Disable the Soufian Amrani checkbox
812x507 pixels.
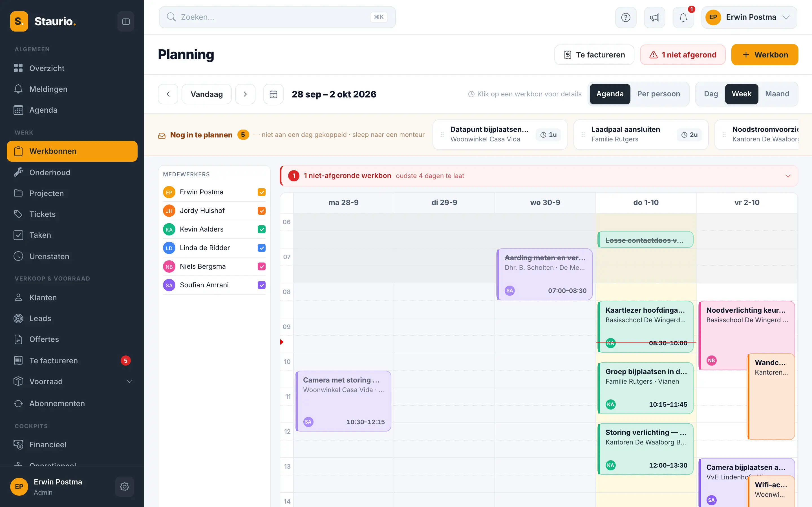[262, 285]
